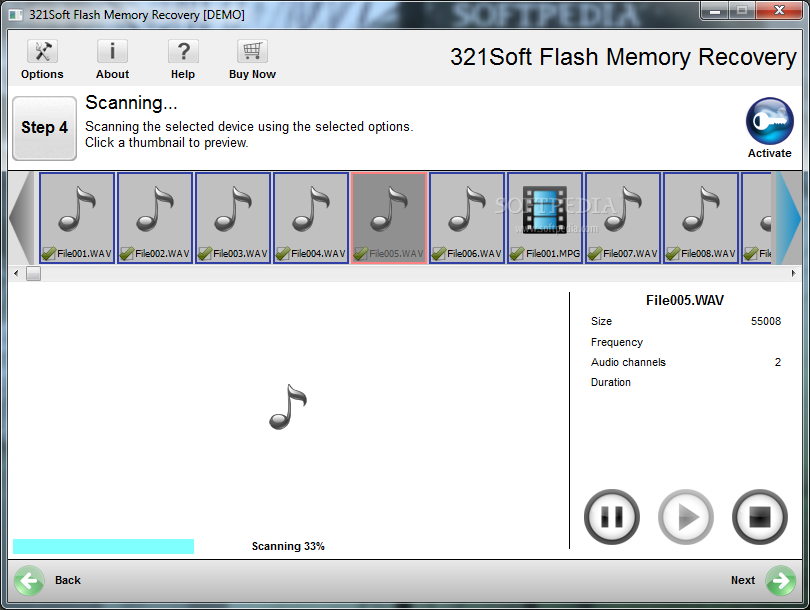Viewport: 810px width, 610px height.
Task: Select the File008.WAV thumbnail
Action: tap(701, 218)
